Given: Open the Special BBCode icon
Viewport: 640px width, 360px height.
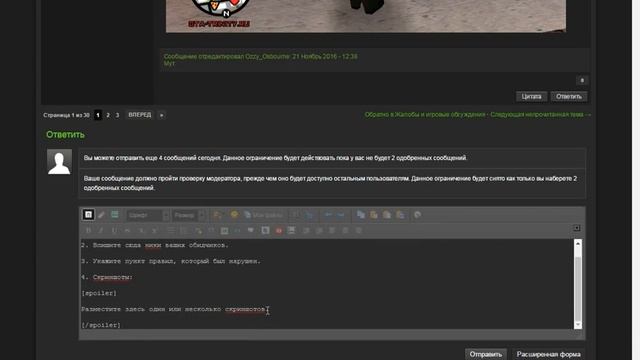Looking at the screenshot, I should click(x=115, y=215).
